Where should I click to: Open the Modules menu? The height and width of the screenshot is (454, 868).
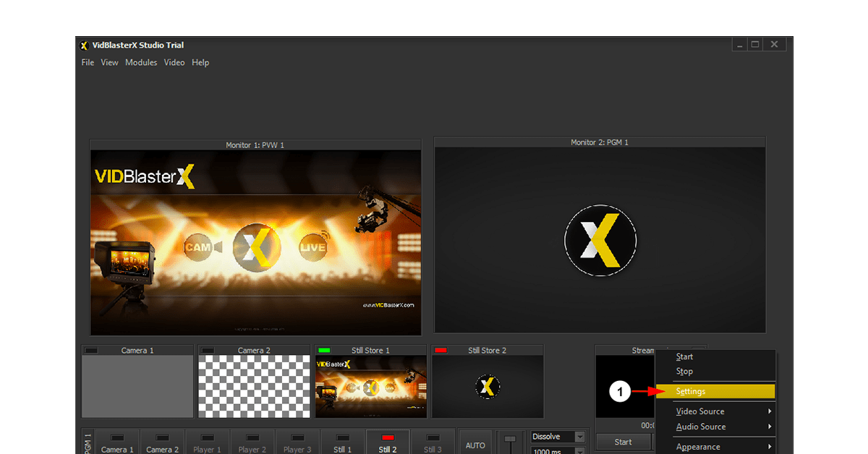point(141,62)
